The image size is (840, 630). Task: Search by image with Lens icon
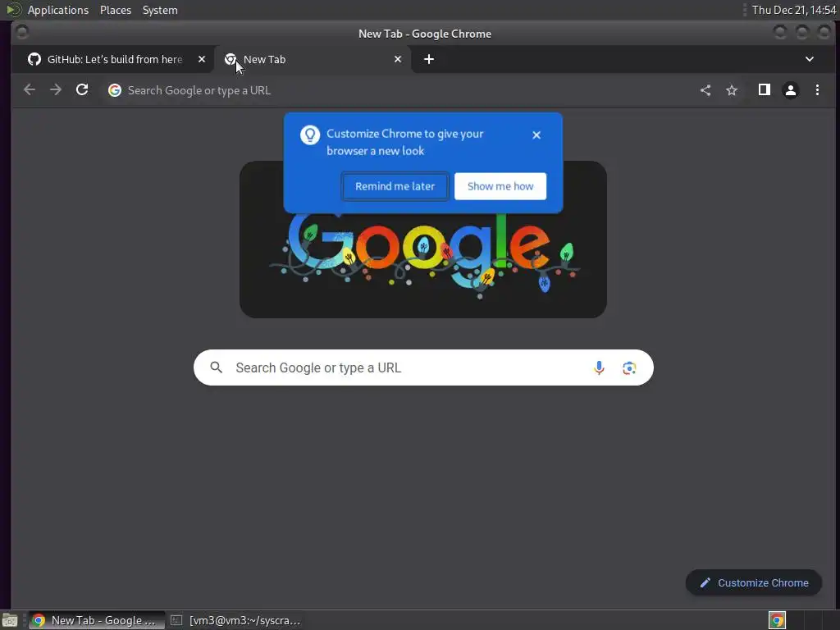(x=629, y=368)
